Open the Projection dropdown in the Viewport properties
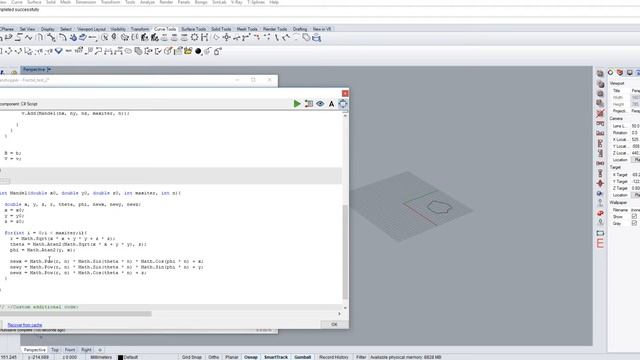This screenshot has width=640, height=360. 636,111
